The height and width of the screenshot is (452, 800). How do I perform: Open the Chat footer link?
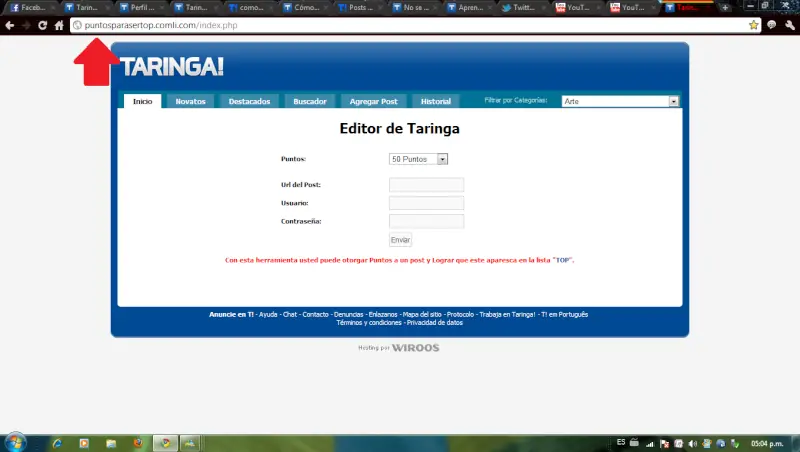click(290, 314)
